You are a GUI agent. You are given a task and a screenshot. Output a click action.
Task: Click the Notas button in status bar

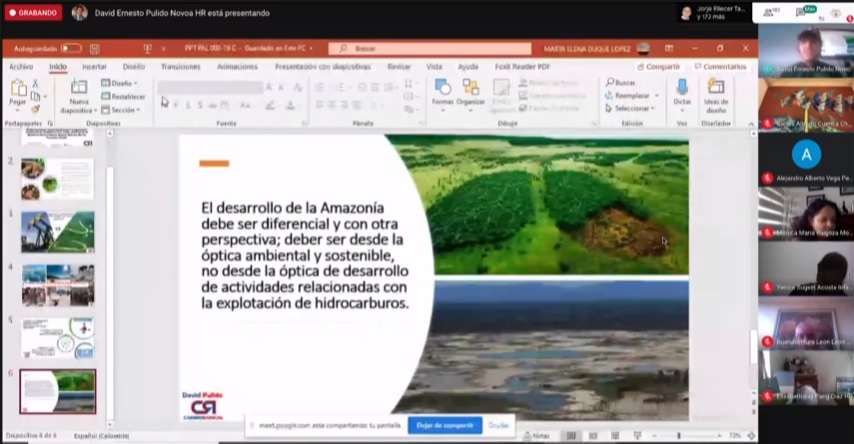536,436
